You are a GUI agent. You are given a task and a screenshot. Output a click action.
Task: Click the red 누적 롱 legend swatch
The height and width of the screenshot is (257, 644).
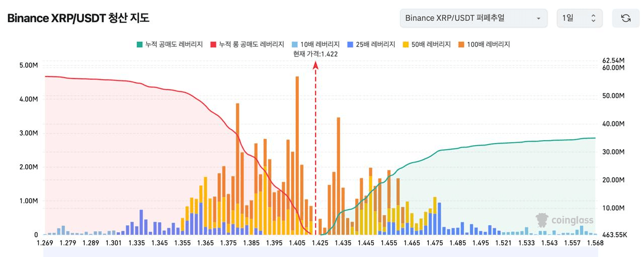(x=213, y=44)
